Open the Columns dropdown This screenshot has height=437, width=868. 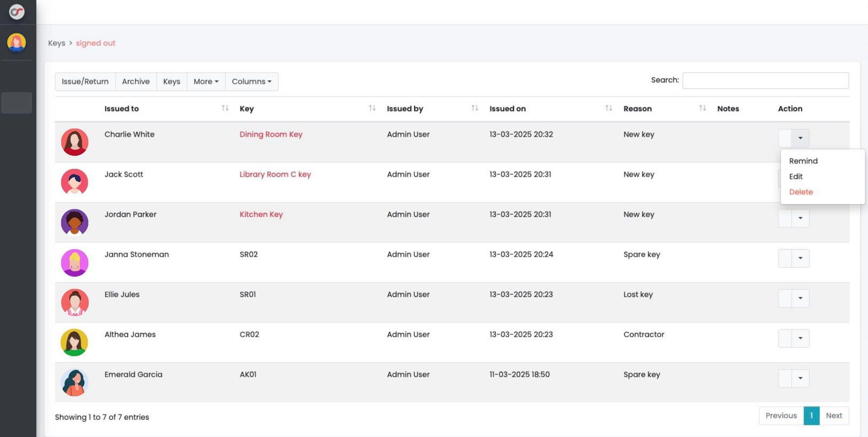click(x=251, y=82)
